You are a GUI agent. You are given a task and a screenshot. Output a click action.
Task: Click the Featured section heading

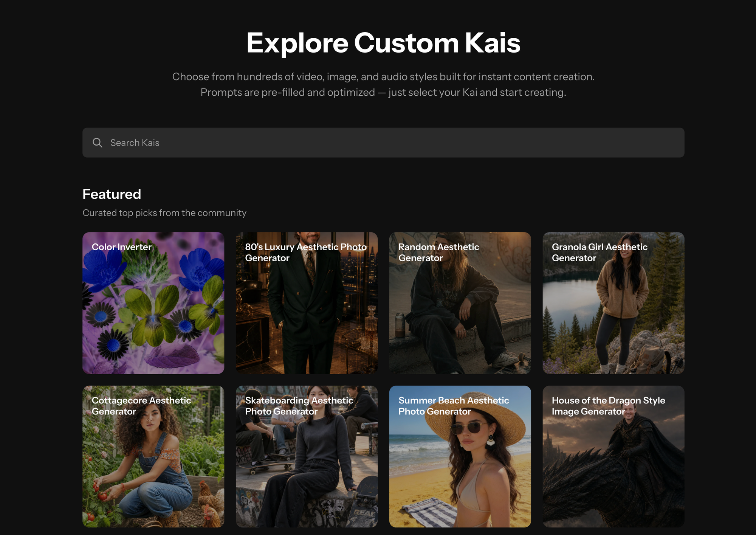(112, 194)
